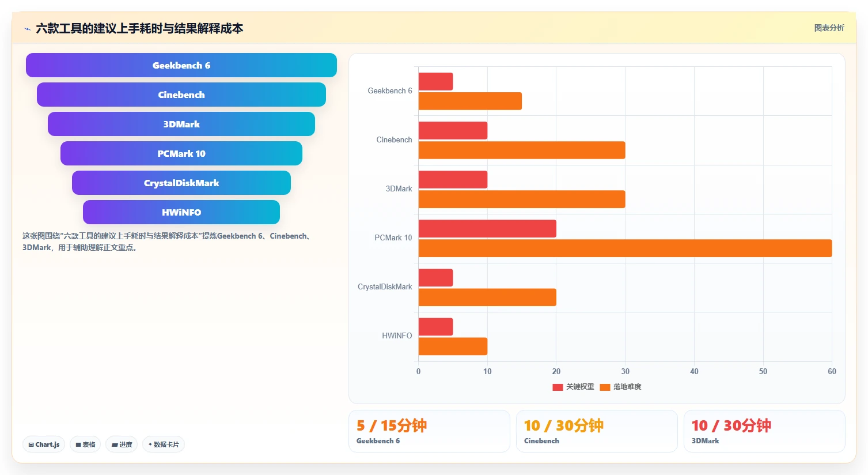Select the CrystalDiskMark funnel stage
Screen dimensions: 868x475
181,183
